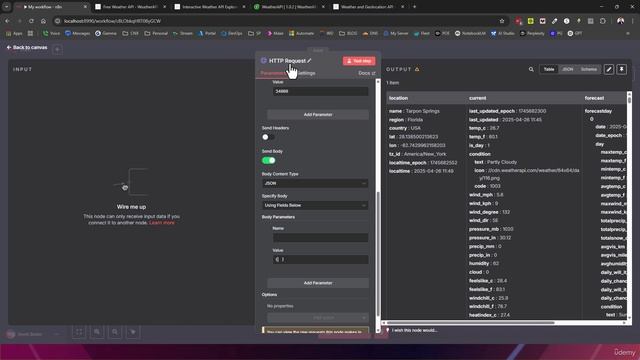640x360 pixels.
Task: Open the output search magnifier icon
Action: [x=531, y=69]
